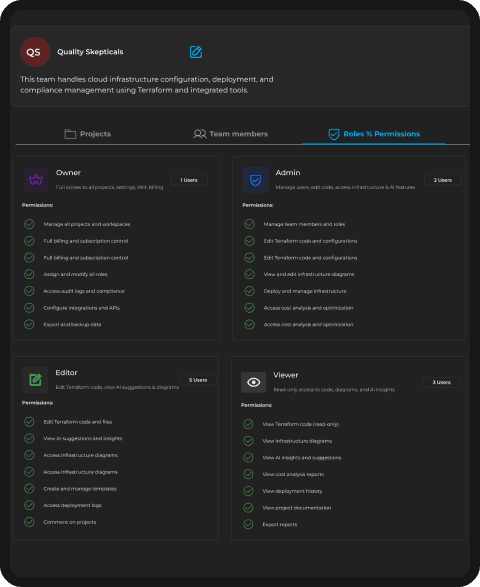Click the 5 Users badge on Editor

click(x=198, y=380)
